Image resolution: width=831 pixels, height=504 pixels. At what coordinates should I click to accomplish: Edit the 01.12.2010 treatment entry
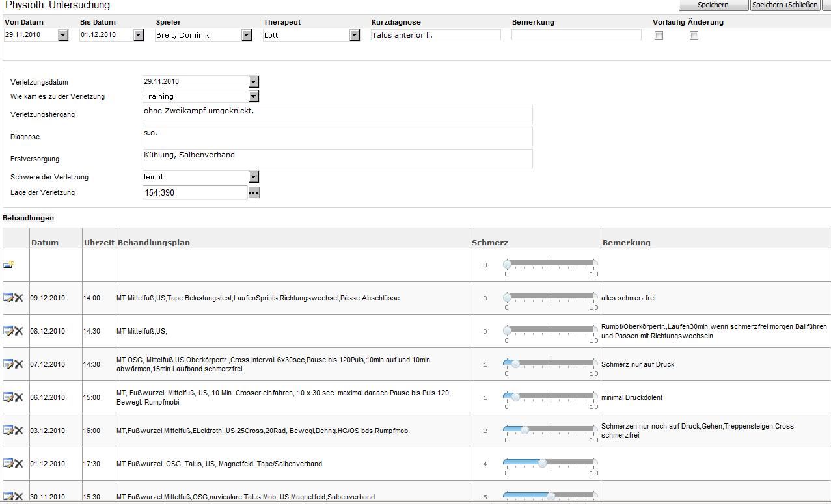pos(8,464)
